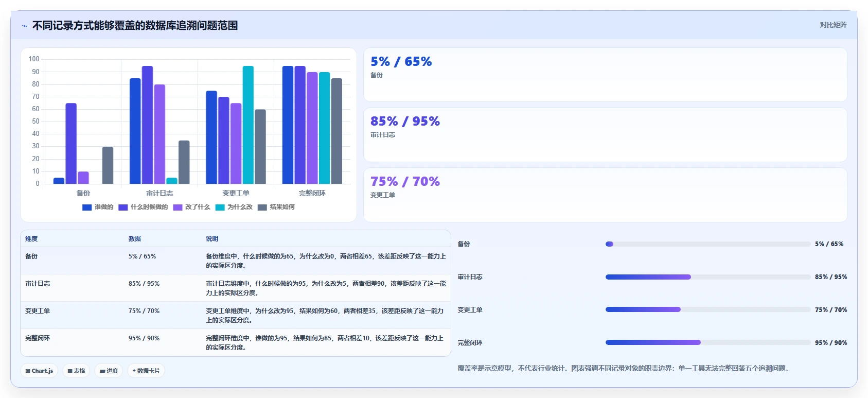Toggle the 改了什么 legend item

click(x=191, y=207)
